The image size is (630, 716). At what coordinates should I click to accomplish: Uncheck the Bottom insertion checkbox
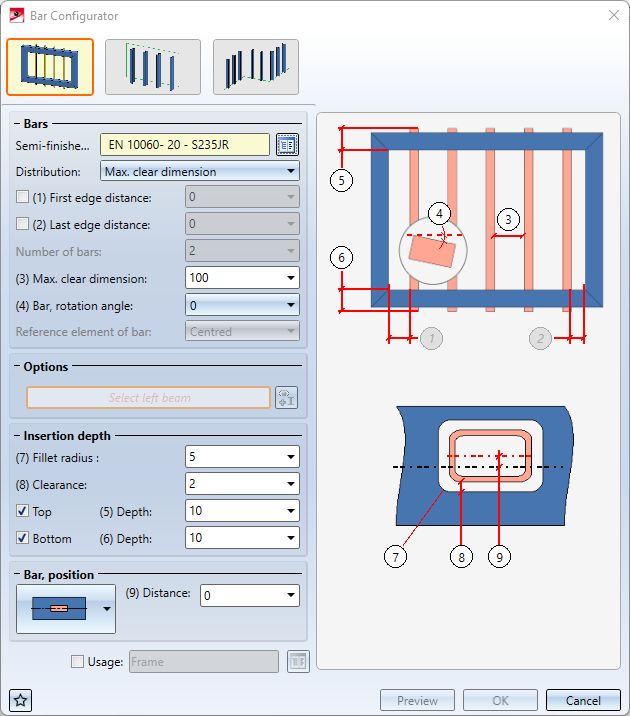[x=22, y=537]
